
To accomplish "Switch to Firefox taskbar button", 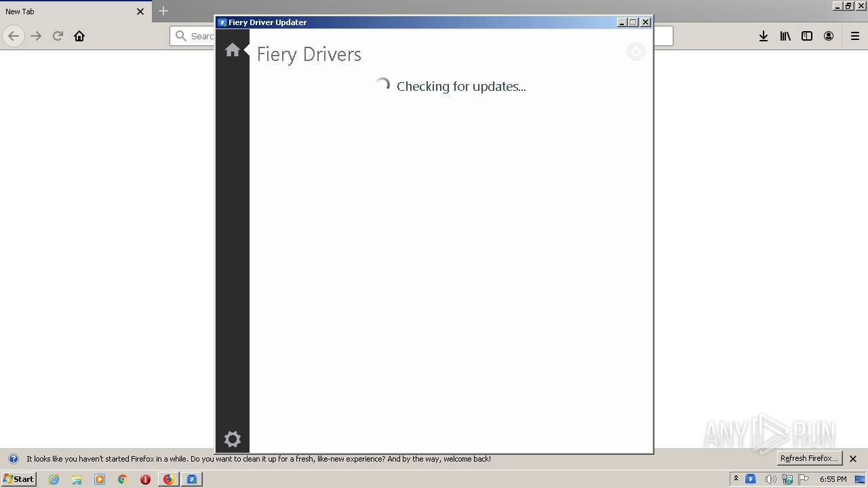I will coord(169,479).
